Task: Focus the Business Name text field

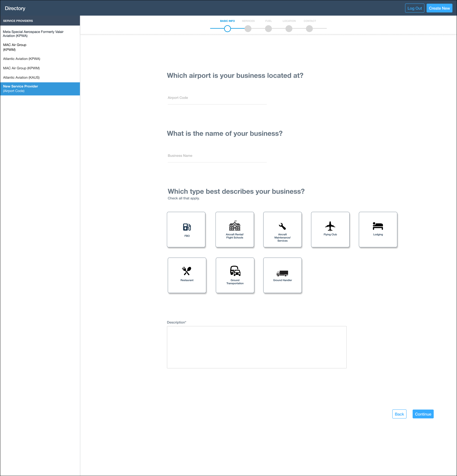Action: pos(217,156)
